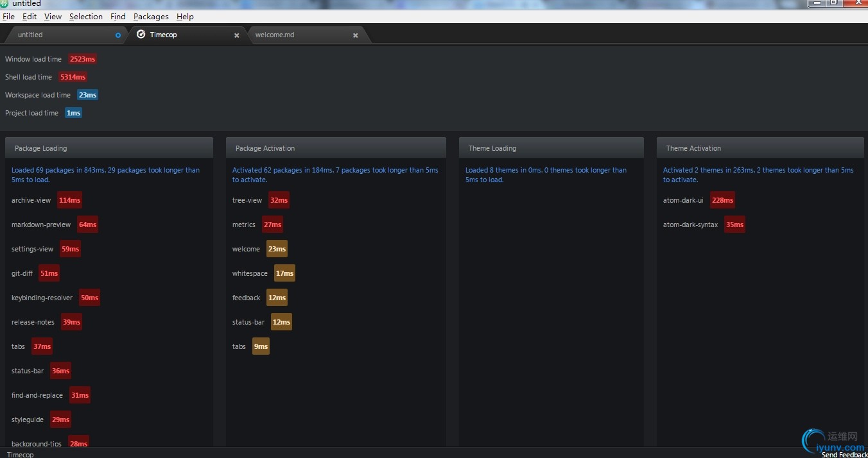This screenshot has width=868, height=458.
Task: Open the Edit menu
Action: [30, 17]
